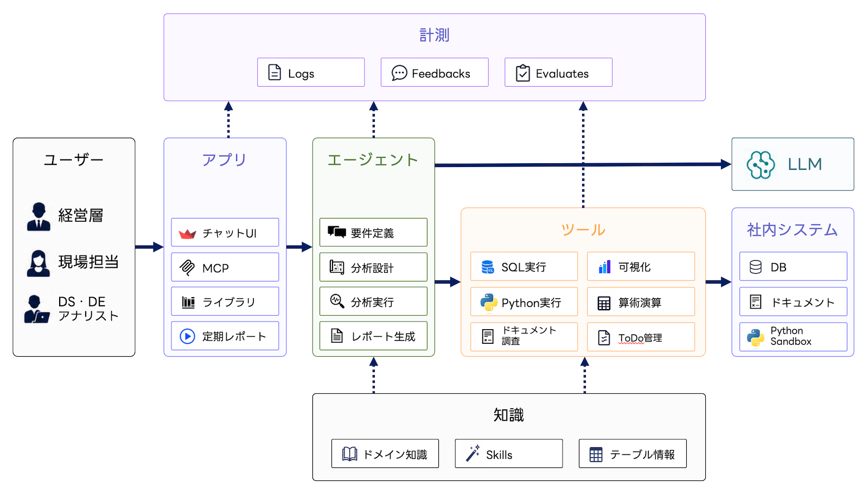Image resolution: width=868 pixels, height=494 pixels.
Task: Click the Python実行 label text
Action: click(531, 303)
